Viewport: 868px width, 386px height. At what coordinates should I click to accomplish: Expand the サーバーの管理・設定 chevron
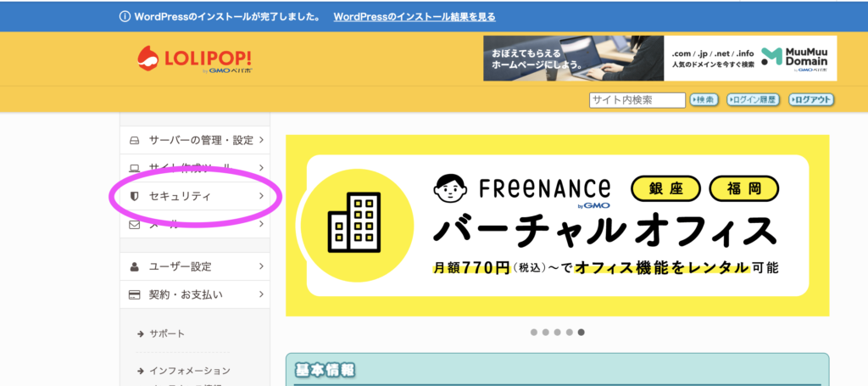click(x=261, y=141)
